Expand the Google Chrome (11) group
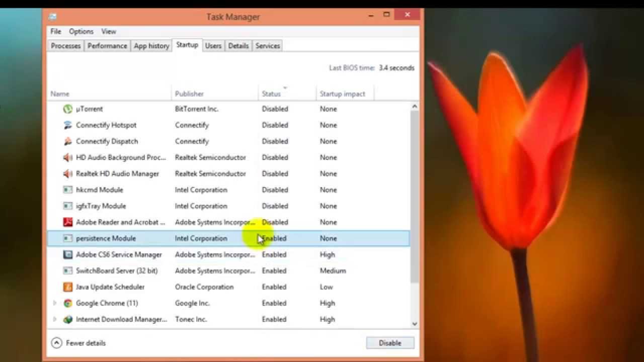The height and width of the screenshot is (362, 644). pos(55,303)
